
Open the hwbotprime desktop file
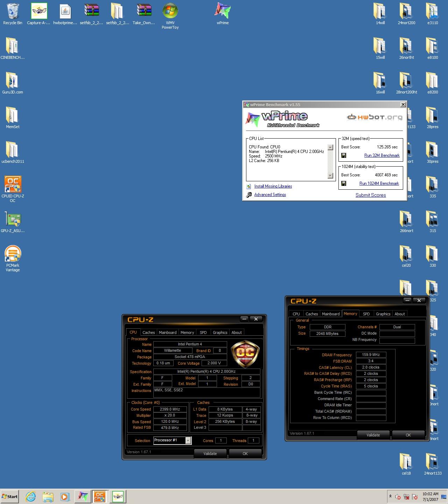tap(65, 14)
